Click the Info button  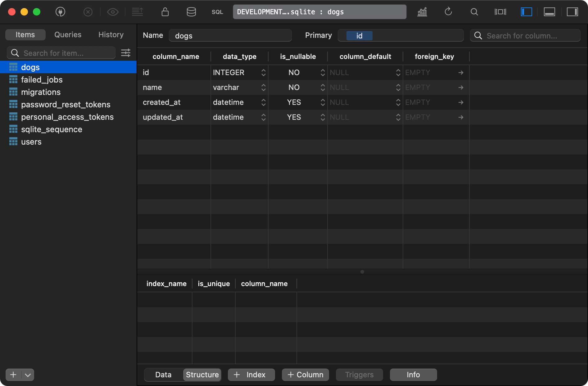413,375
